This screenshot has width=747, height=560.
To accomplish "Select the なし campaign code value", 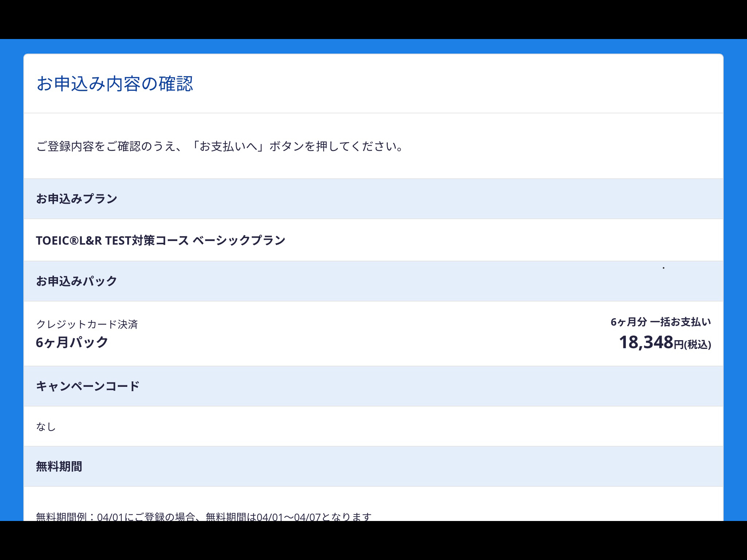I will pyautogui.click(x=46, y=427).
